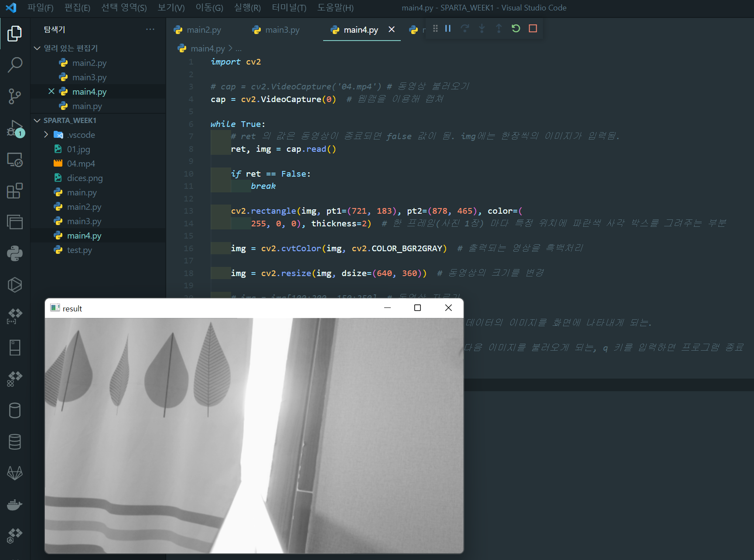754x560 pixels.
Task: Open the stacked database icon in activity bar
Action: click(15, 442)
